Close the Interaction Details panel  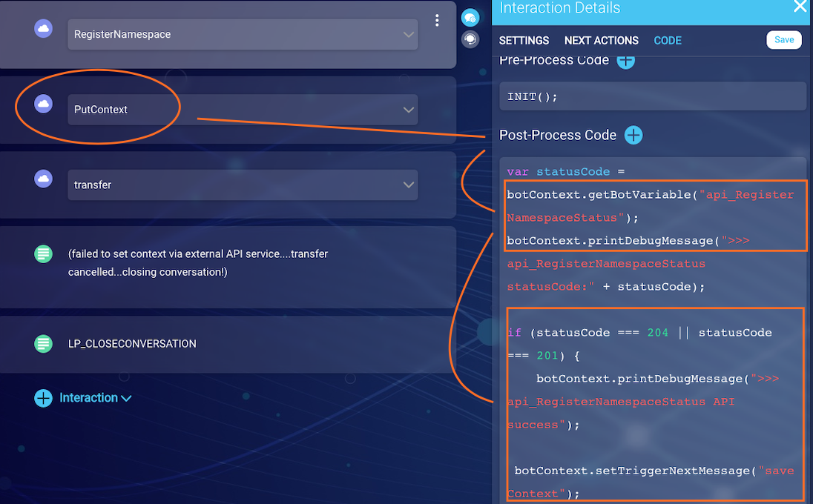pyautogui.click(x=799, y=7)
